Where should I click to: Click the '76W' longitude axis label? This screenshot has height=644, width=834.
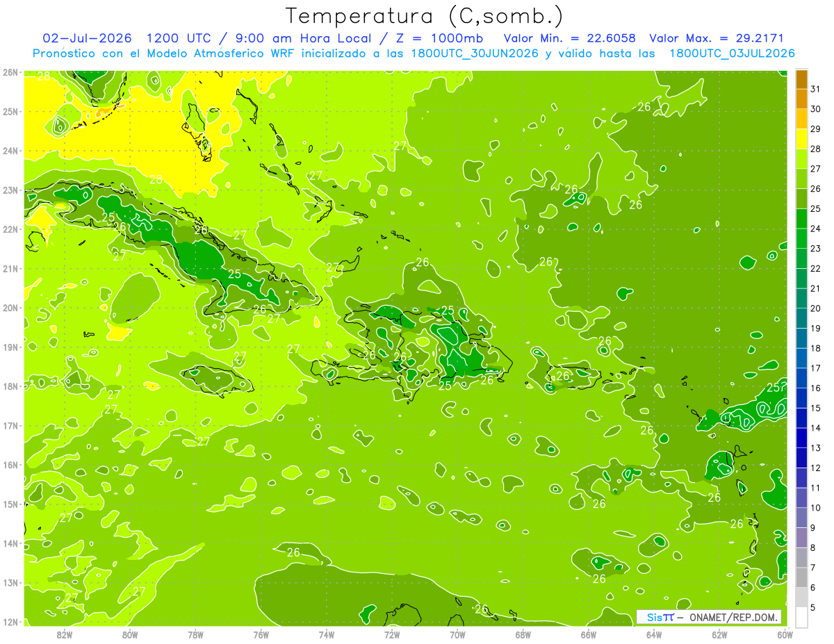click(261, 634)
